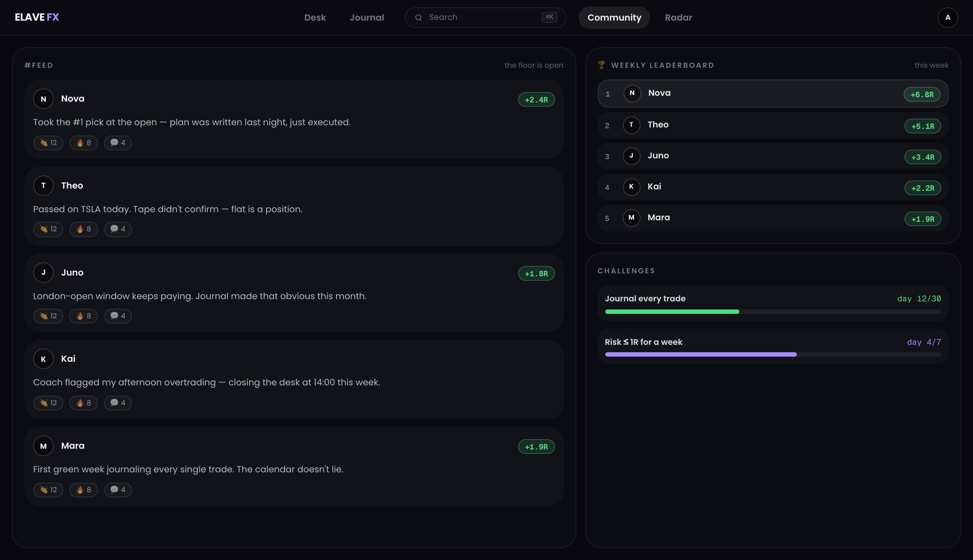React with fire on Juno's post

click(x=84, y=316)
